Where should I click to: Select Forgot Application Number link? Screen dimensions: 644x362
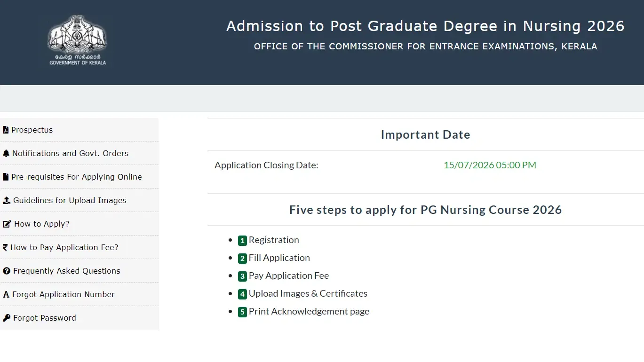64,294
